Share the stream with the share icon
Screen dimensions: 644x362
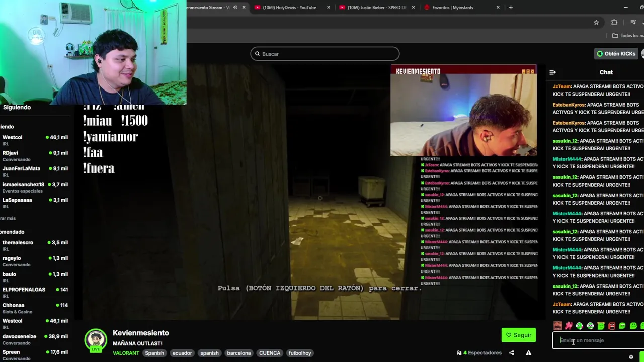click(x=511, y=353)
